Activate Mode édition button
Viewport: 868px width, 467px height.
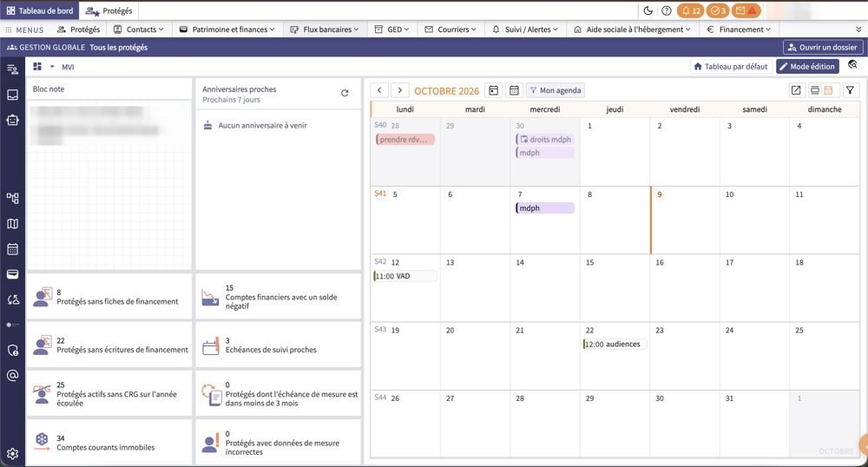click(x=807, y=66)
